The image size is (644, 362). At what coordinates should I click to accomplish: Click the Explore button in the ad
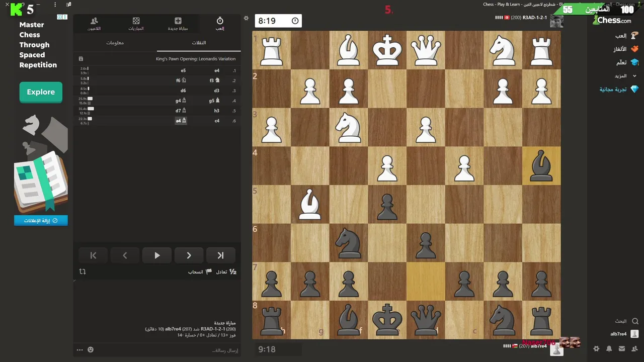tap(41, 92)
